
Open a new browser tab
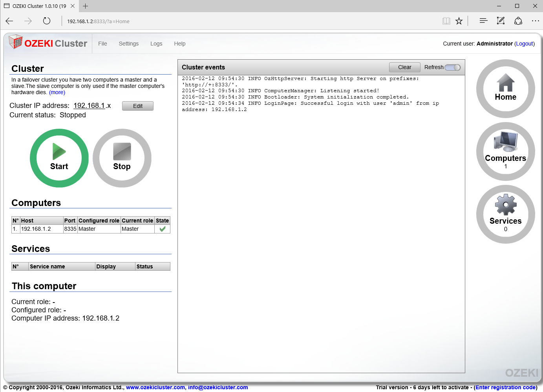pyautogui.click(x=85, y=6)
